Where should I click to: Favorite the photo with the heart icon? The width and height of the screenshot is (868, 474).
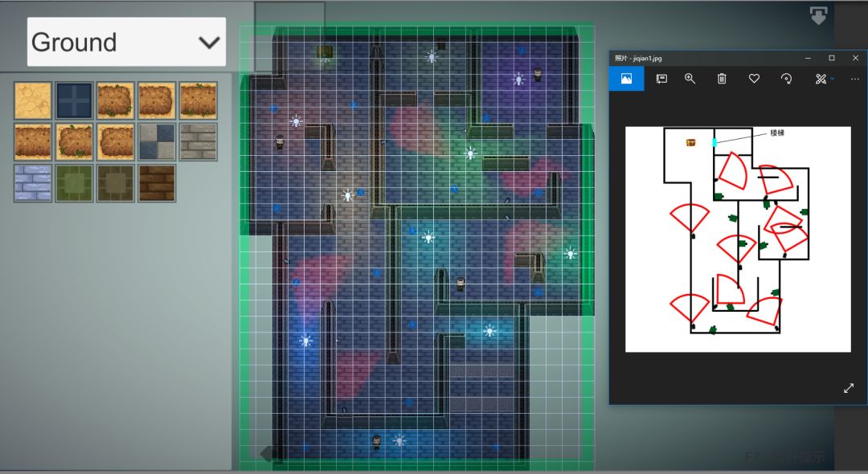pyautogui.click(x=754, y=79)
